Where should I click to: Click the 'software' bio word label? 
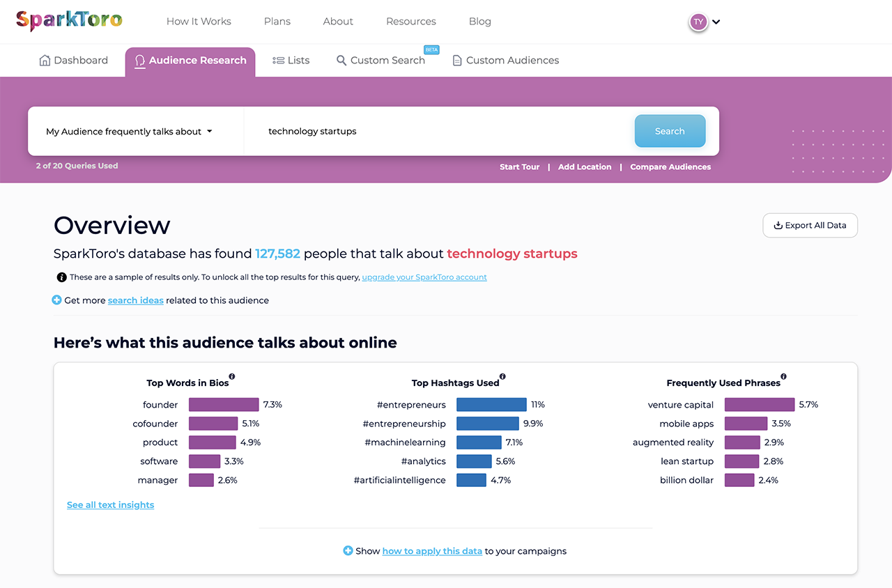159,461
